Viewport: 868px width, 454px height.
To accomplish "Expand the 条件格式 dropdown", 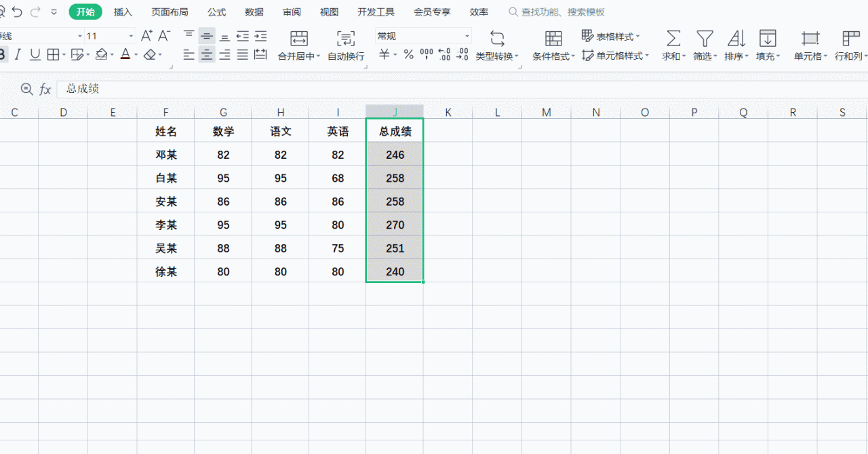I will 573,57.
